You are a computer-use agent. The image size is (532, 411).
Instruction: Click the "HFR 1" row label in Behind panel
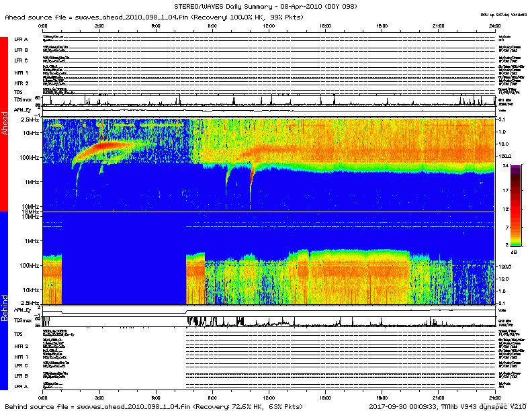21,357
